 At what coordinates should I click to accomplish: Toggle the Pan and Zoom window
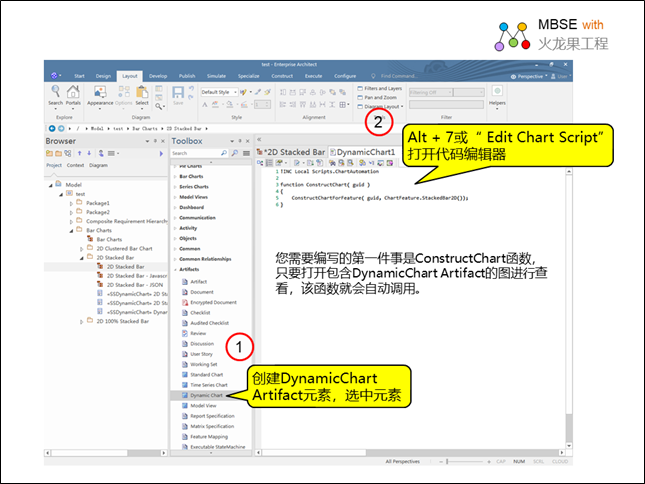(377, 97)
